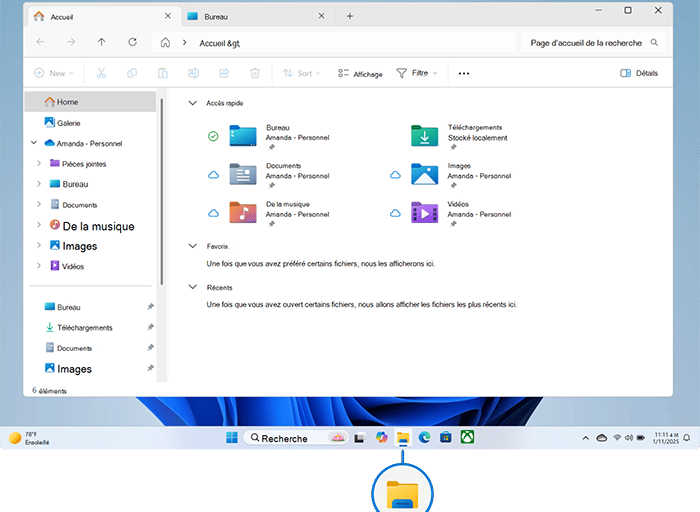
Task: Close the Bureau tab
Action: point(321,16)
